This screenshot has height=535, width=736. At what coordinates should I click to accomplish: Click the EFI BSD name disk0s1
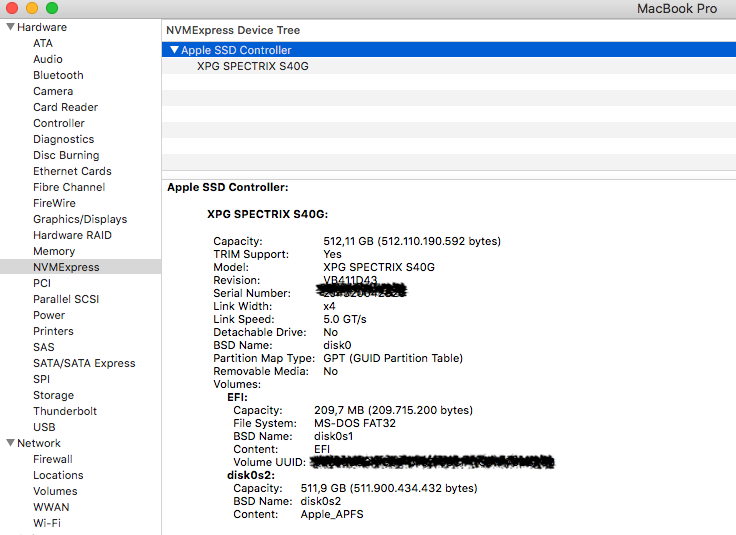[x=333, y=436]
